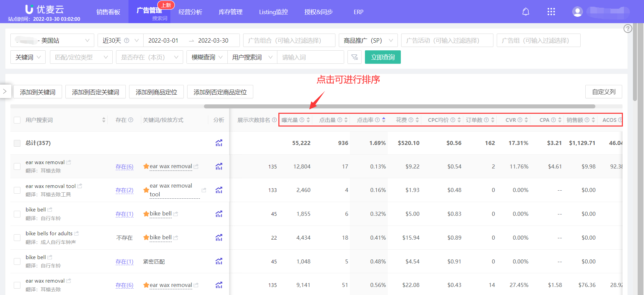Open analysis chart for bike bells for adults
644x295 pixels.
click(219, 238)
